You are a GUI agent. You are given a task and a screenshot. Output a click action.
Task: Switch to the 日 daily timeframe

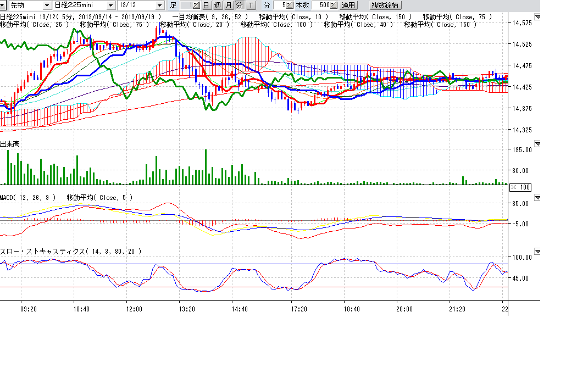[x=206, y=5]
